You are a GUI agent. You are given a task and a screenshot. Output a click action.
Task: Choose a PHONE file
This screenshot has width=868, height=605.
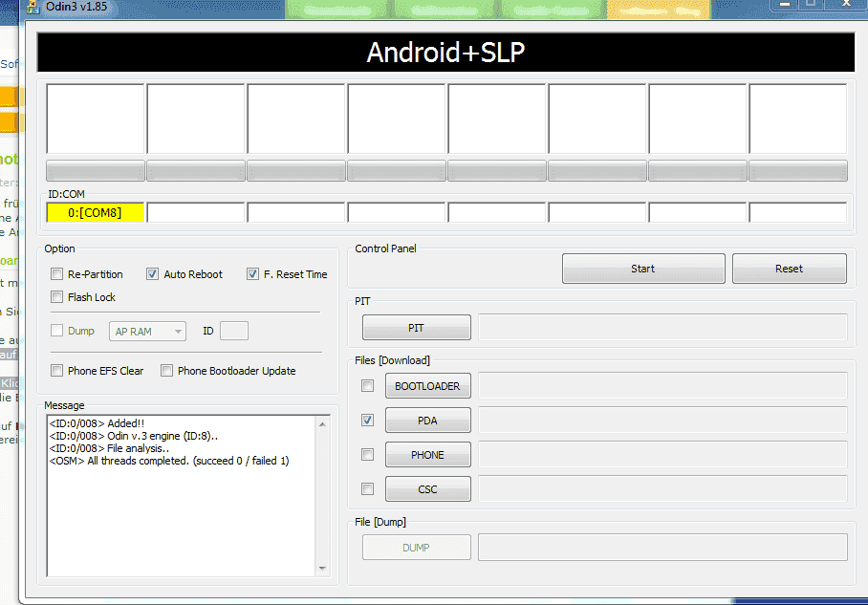tap(428, 455)
